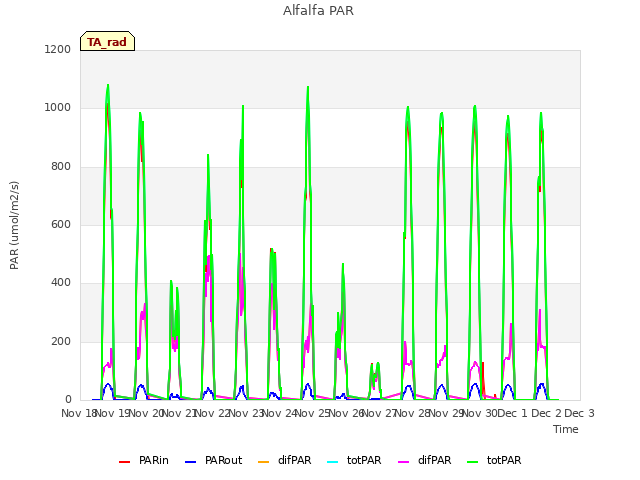
Task: Toggle the PARout series legend label
Action: [x=223, y=460]
